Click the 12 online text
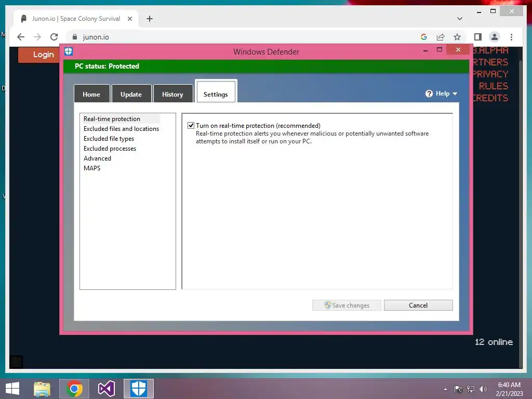The height and width of the screenshot is (399, 532). point(494,342)
